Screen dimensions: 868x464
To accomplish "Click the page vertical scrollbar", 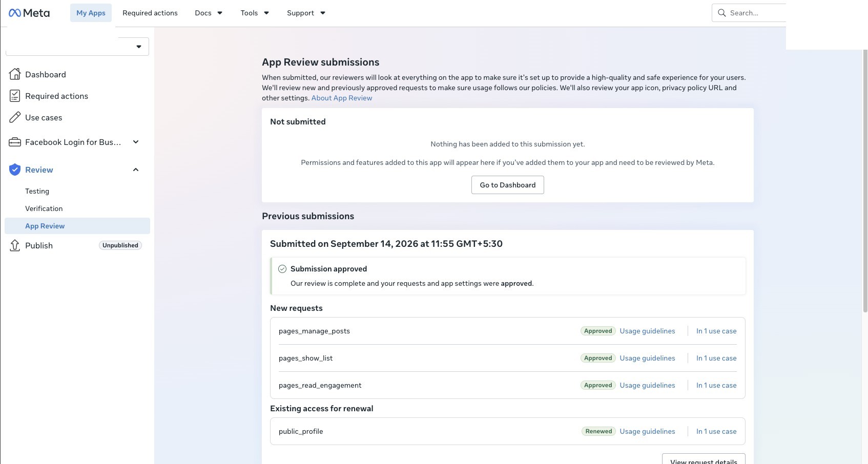I will pyautogui.click(x=865, y=180).
